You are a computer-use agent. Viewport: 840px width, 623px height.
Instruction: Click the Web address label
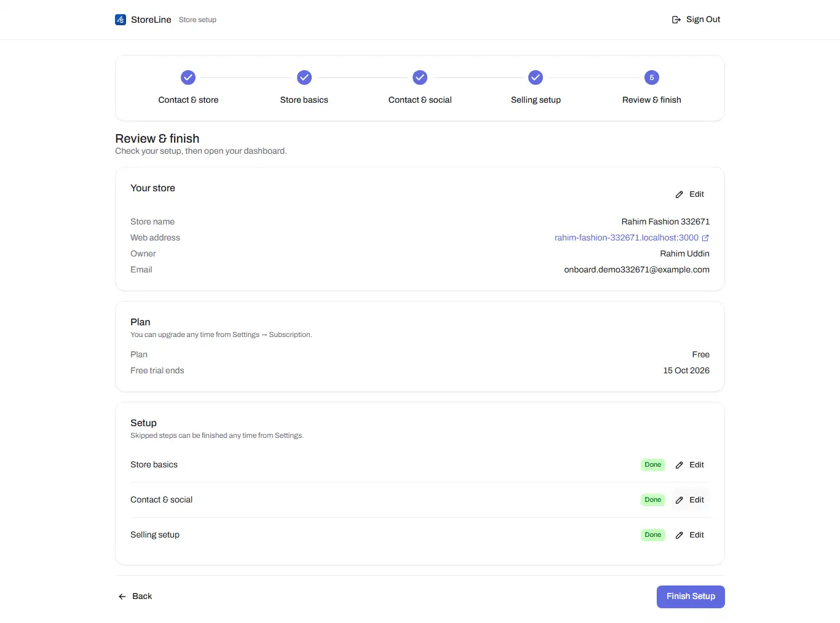tap(155, 238)
